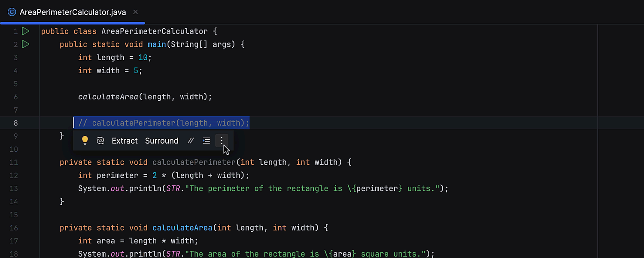Select the AreaPerimeterCalculator.java tab
This screenshot has width=644, height=258.
click(x=73, y=12)
